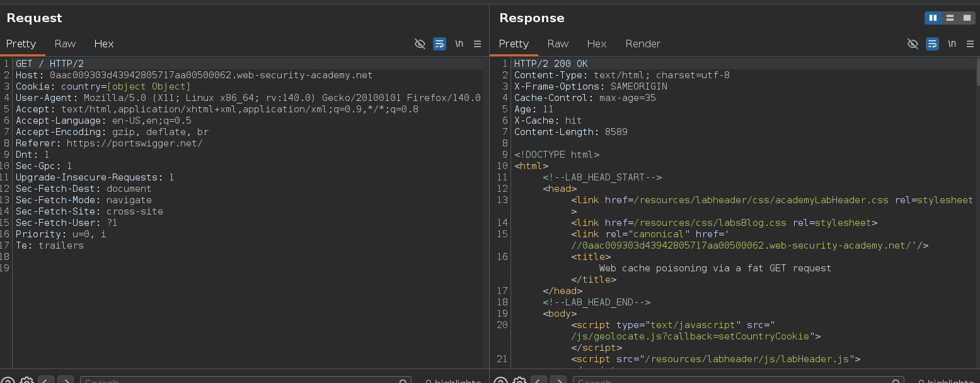Screen dimensions: 980x383
Task: Click the 'Upgrade-Insecure-Requests: 1' header line
Action: (95, 177)
